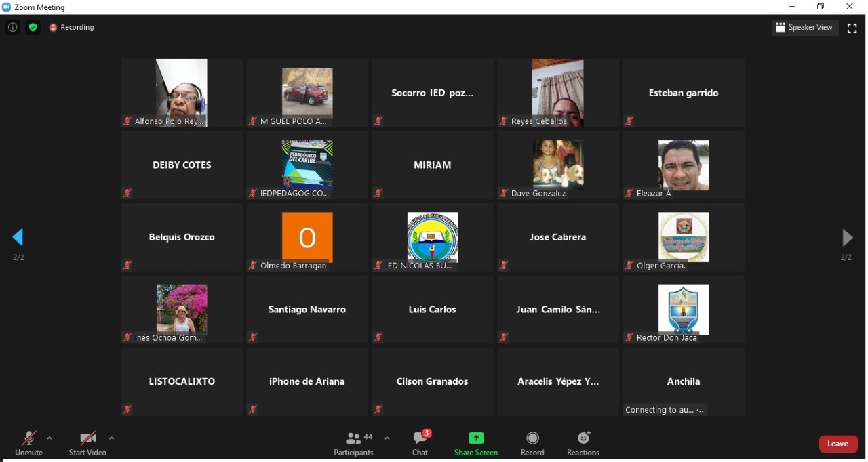
Task: Select the Dave Gonzalez participant tile
Action: point(558,165)
